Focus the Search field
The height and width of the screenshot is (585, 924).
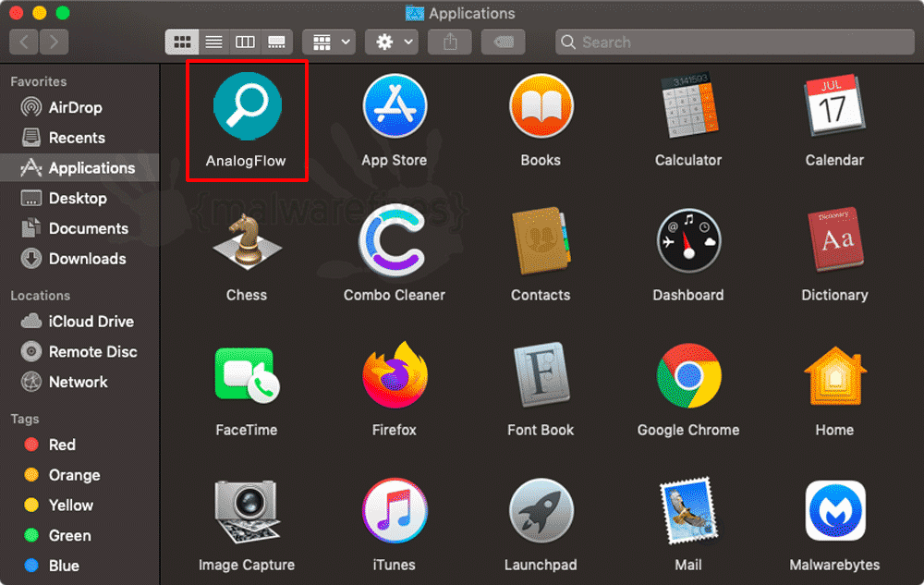pos(735,42)
